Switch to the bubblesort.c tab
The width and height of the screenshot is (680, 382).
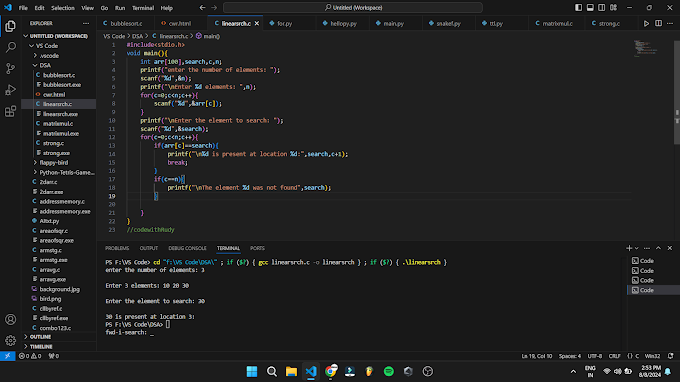pyautogui.click(x=126, y=23)
